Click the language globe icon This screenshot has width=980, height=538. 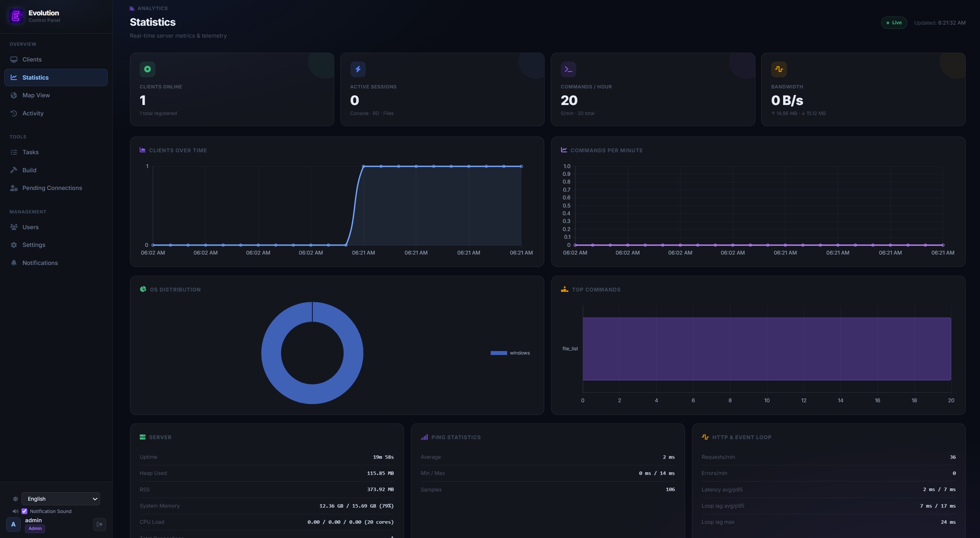coord(15,499)
